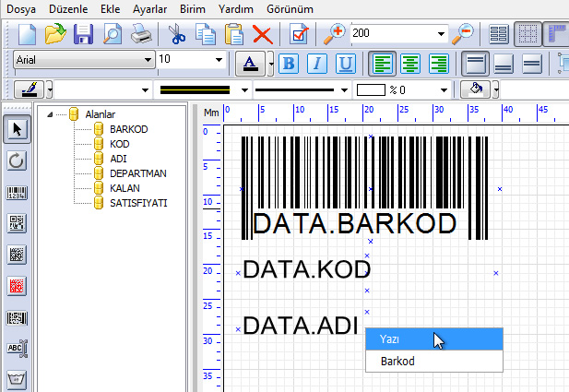Open the checkmark properties icon
Screen dimensions: 569x392
[x=299, y=34]
